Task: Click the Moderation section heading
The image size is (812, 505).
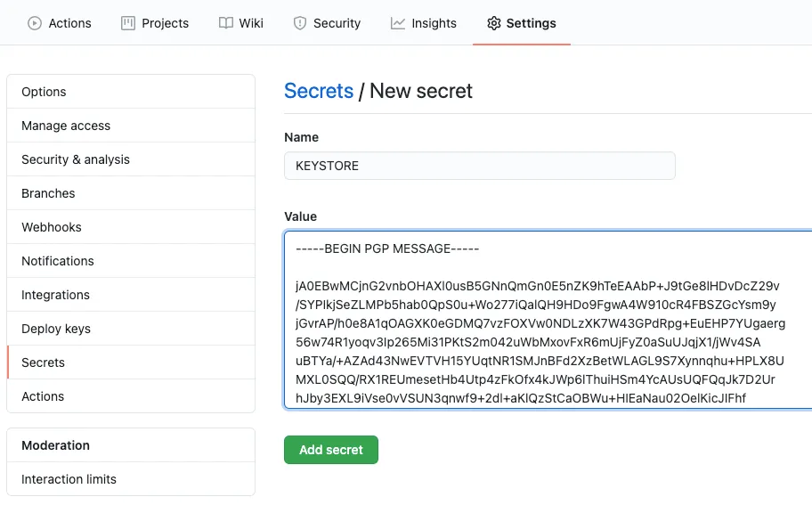Action: (55, 445)
